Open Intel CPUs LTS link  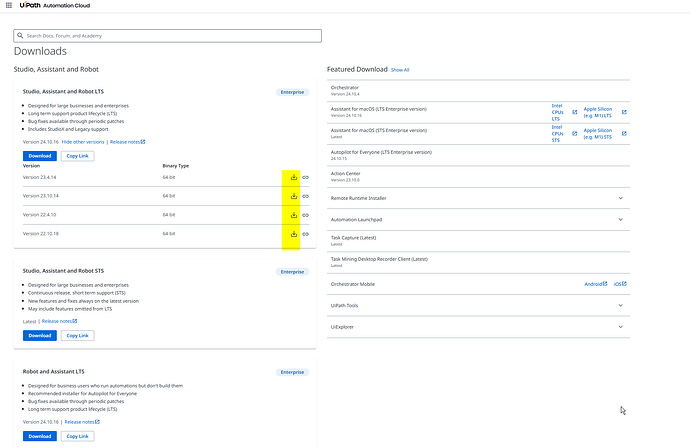(558, 112)
